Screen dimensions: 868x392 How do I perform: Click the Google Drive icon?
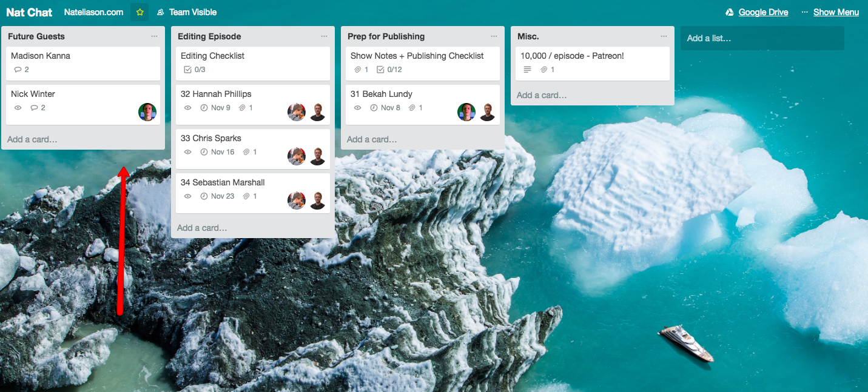(730, 12)
